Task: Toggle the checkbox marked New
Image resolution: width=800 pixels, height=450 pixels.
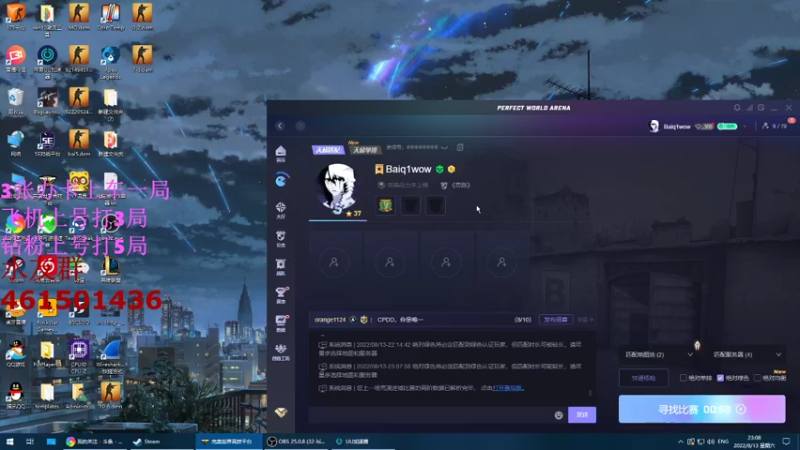Action: (x=757, y=378)
